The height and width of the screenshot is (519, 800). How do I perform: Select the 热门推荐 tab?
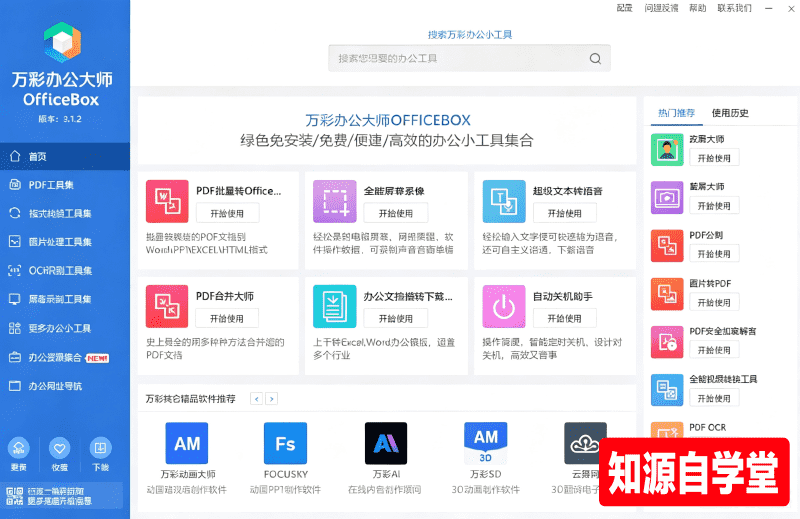pyautogui.click(x=677, y=113)
